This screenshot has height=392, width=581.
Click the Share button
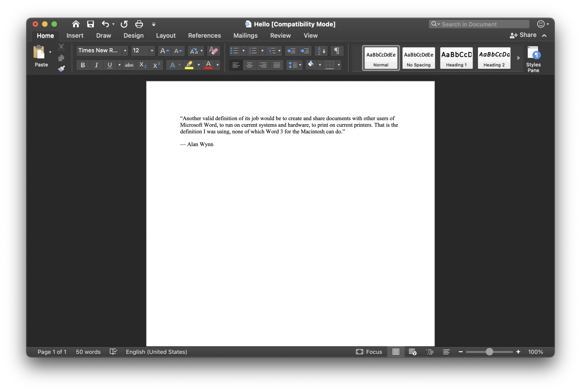tap(523, 35)
